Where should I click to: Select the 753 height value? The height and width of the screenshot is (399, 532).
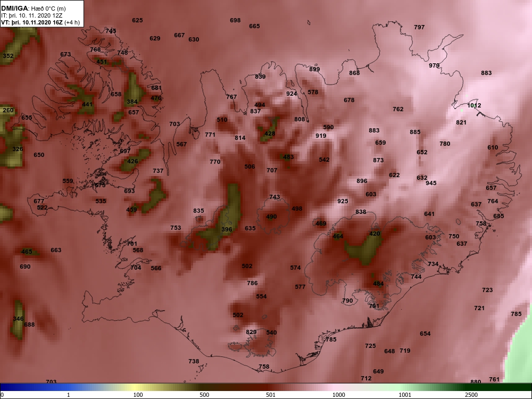[176, 228]
